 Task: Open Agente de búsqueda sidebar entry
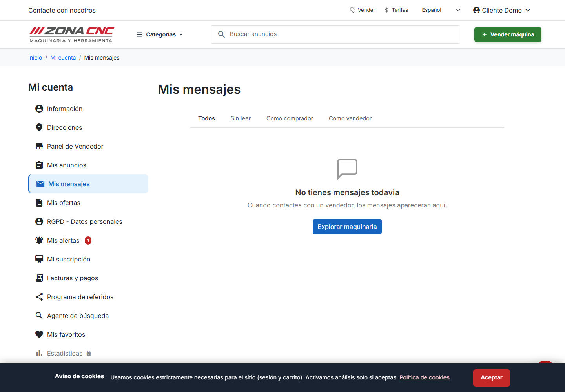point(88,316)
